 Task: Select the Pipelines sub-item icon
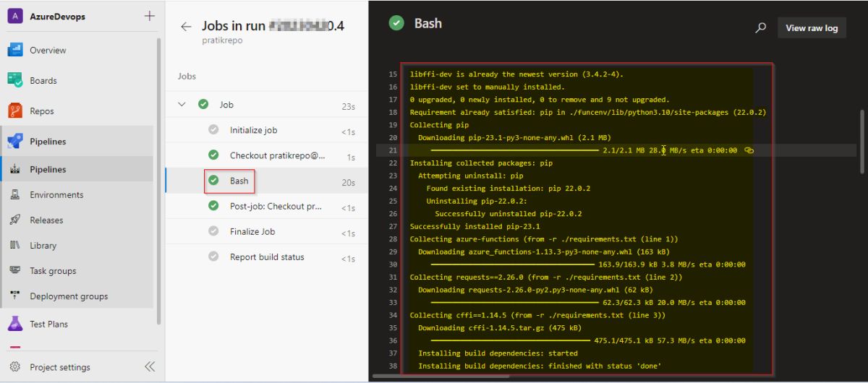(15, 169)
